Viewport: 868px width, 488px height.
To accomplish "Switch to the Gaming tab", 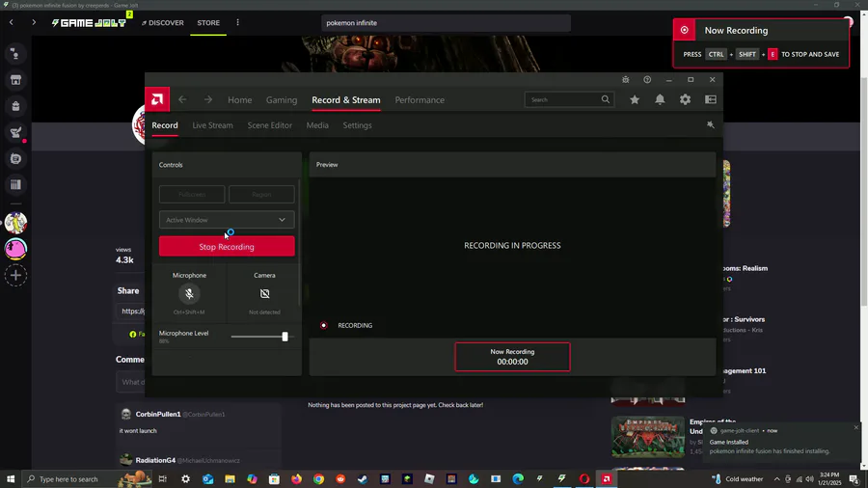I will [x=282, y=100].
